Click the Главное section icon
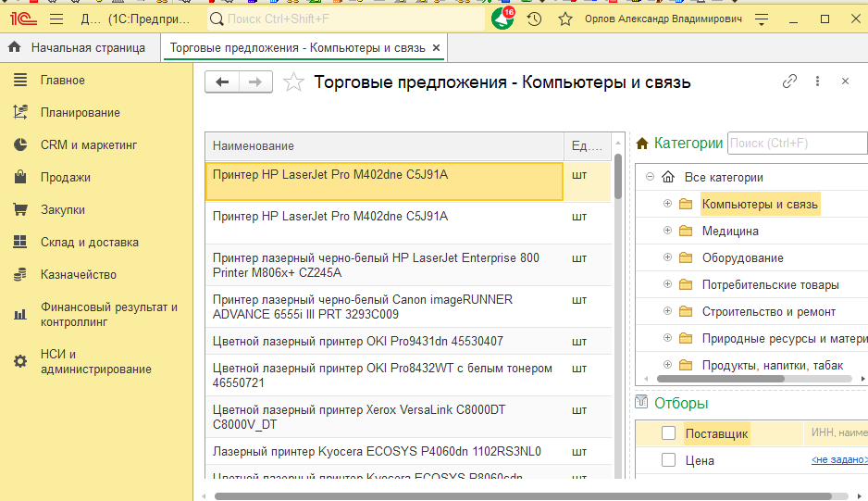 [20, 80]
